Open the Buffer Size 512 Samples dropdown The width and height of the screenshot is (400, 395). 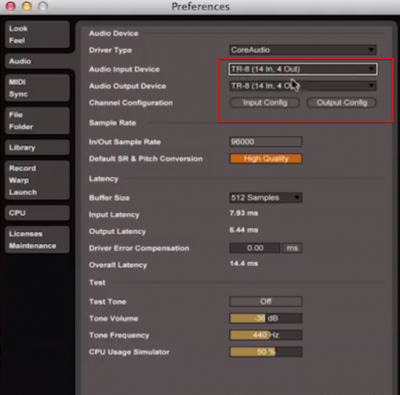[x=266, y=198]
